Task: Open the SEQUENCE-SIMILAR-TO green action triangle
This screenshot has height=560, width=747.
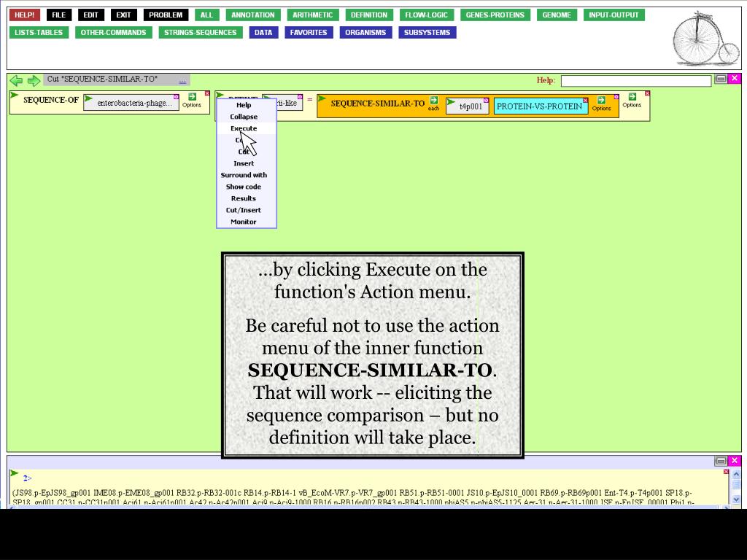Action: [x=322, y=98]
